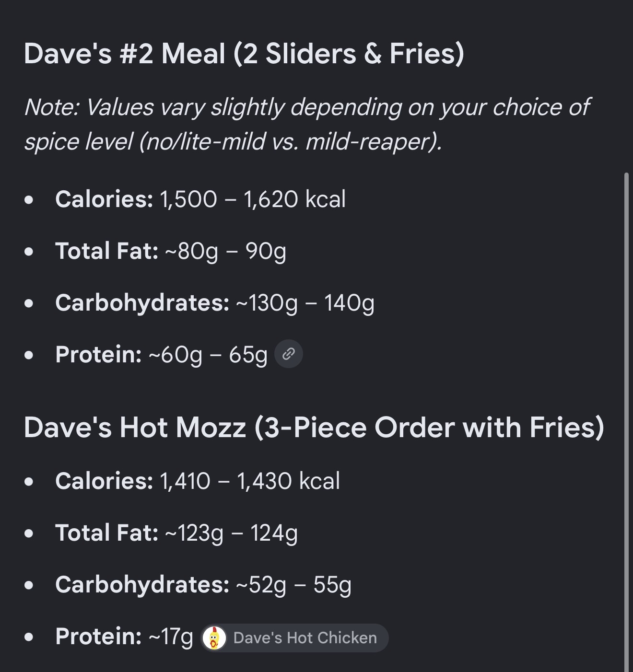Screen dimensions: 633x672
Task: Select the Carbohydrates ~130g – 140g line
Action: pos(215,303)
